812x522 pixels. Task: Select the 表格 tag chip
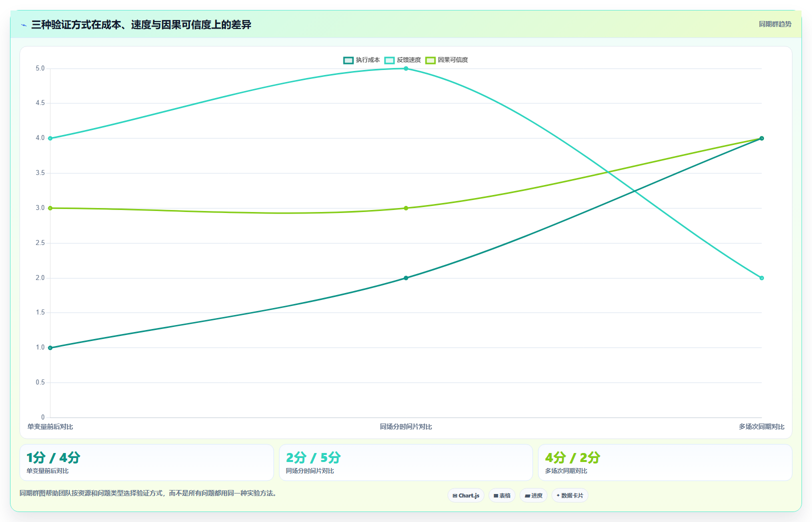click(x=502, y=495)
